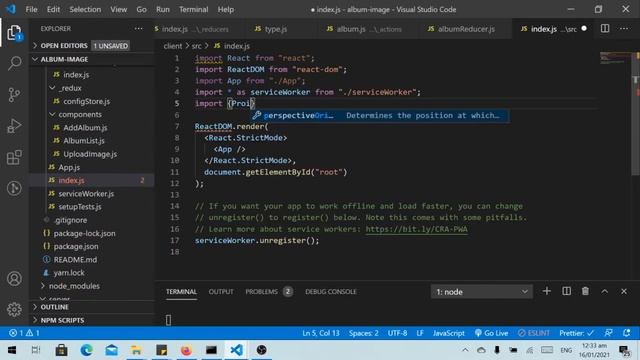Click Prettier status bar item
The height and width of the screenshot is (360, 640).
click(576, 333)
